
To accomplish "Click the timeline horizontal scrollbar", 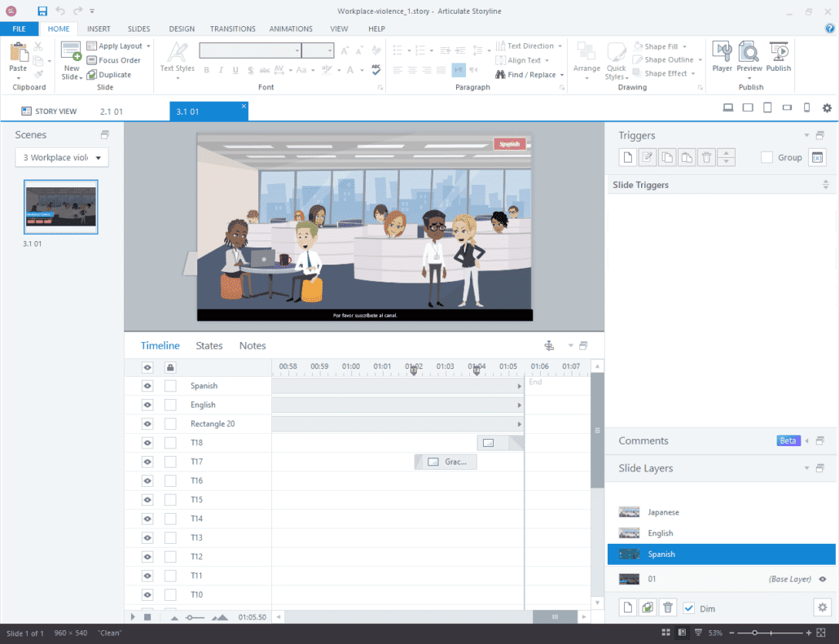I will point(555,617).
